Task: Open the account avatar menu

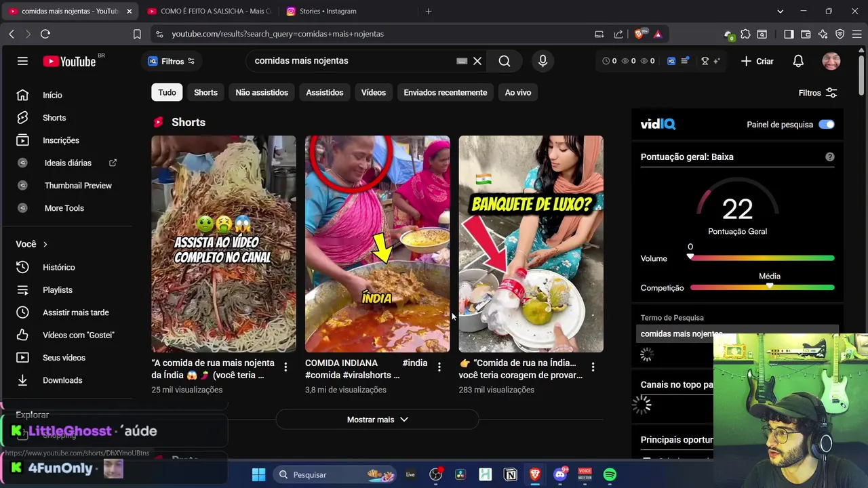Action: [x=831, y=61]
